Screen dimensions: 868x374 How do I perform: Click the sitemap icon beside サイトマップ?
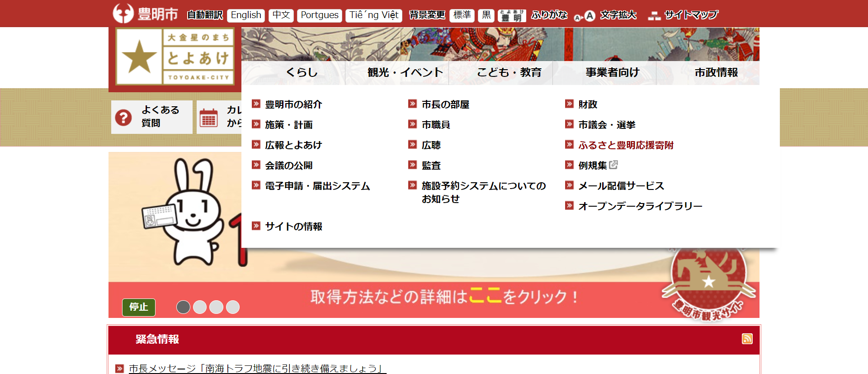click(654, 16)
